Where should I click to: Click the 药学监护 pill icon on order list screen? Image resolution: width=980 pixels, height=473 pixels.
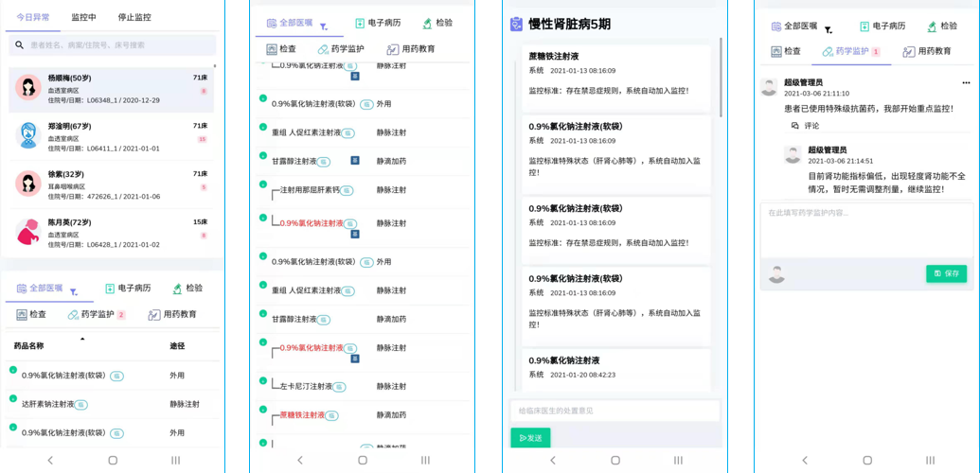[323, 49]
